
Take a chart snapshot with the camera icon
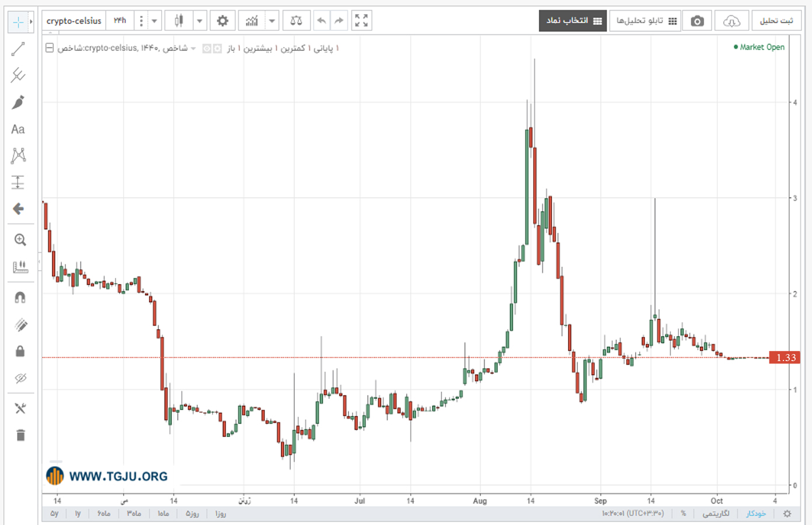click(x=697, y=21)
